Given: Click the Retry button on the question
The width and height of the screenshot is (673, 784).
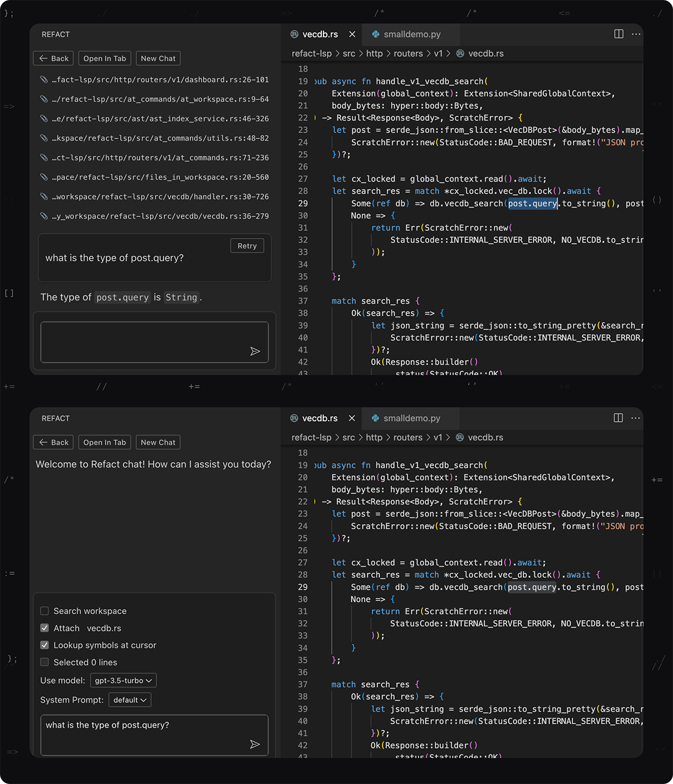Looking at the screenshot, I should click(x=247, y=246).
